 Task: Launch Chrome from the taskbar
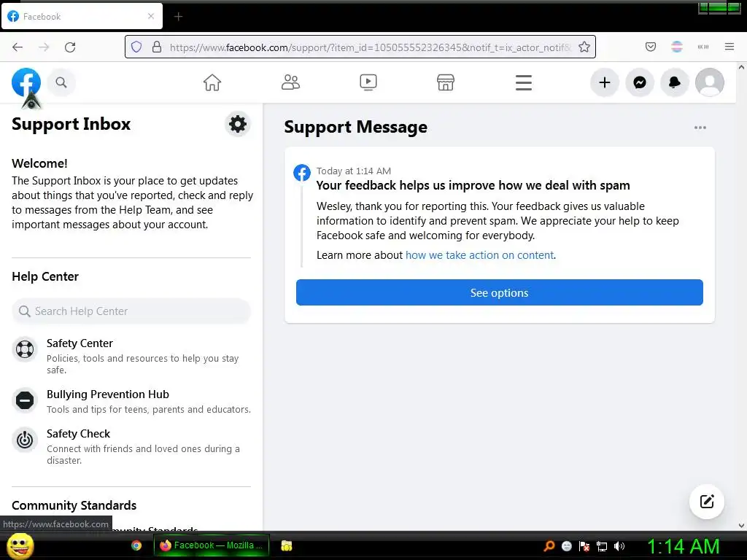pos(136,545)
